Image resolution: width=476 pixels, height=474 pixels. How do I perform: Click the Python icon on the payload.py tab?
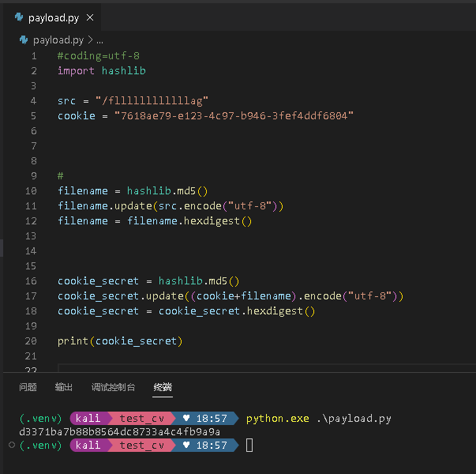pyautogui.click(x=19, y=17)
